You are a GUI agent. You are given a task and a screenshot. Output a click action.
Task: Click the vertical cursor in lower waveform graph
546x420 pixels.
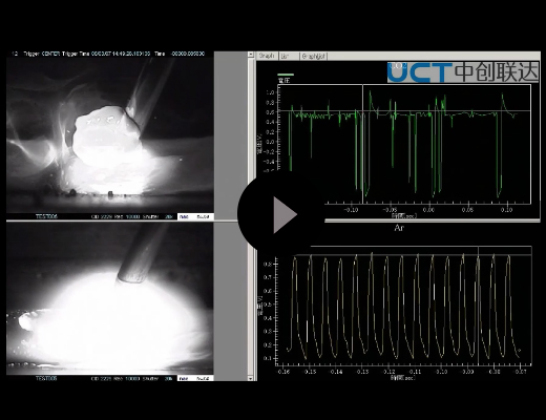click(478, 306)
